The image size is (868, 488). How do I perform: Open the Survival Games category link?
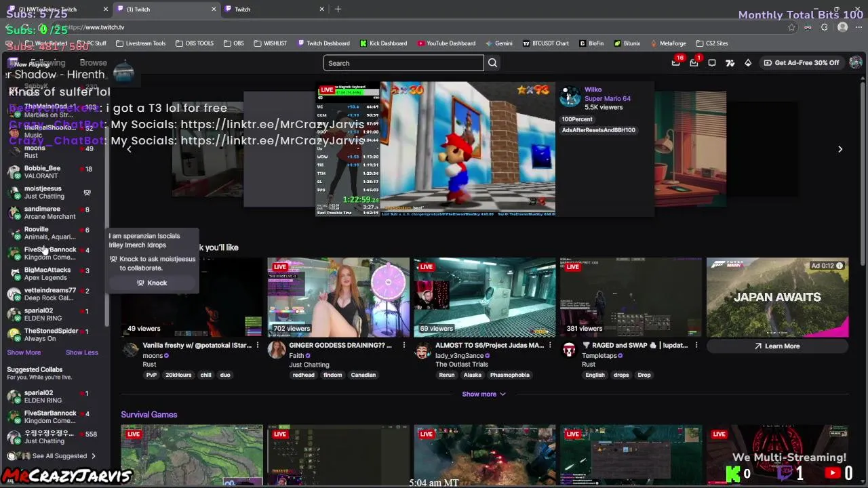tap(149, 414)
